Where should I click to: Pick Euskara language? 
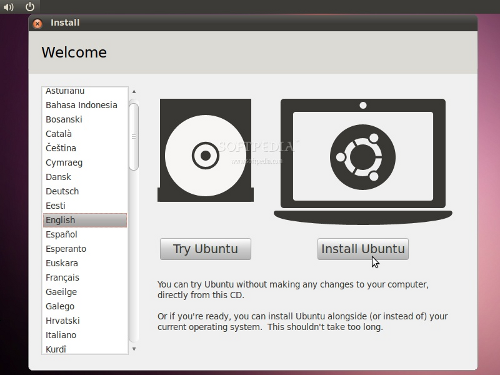click(85, 263)
